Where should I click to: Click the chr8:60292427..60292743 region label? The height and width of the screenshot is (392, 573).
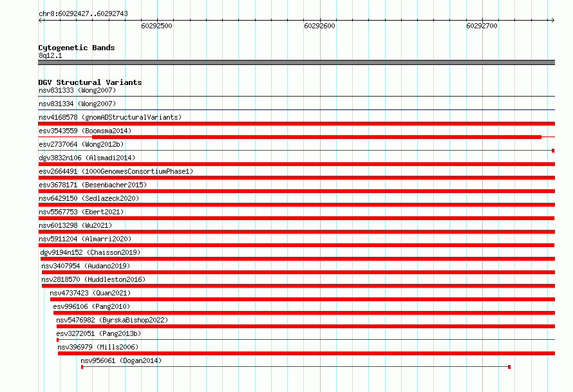coord(83,14)
